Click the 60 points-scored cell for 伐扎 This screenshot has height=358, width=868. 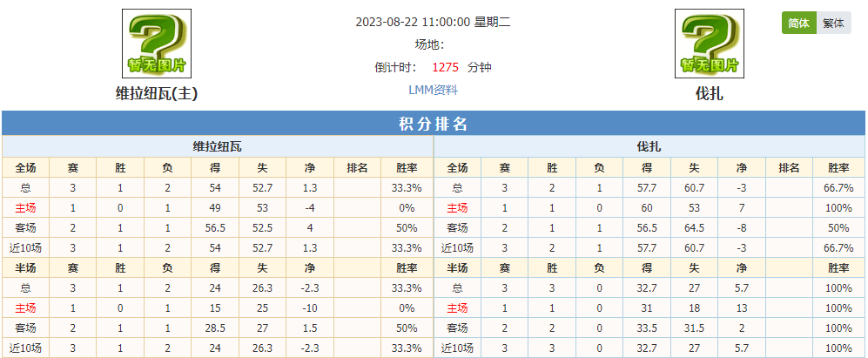pyautogui.click(x=647, y=208)
